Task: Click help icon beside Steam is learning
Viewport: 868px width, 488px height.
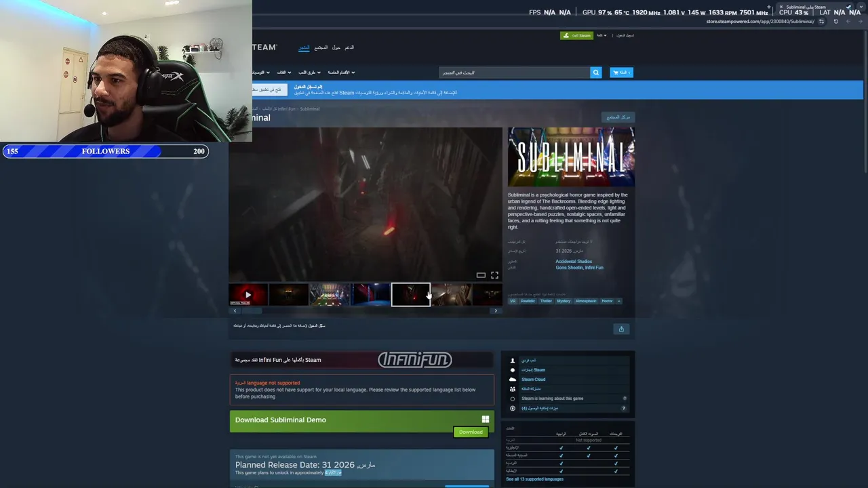Action: click(x=625, y=399)
